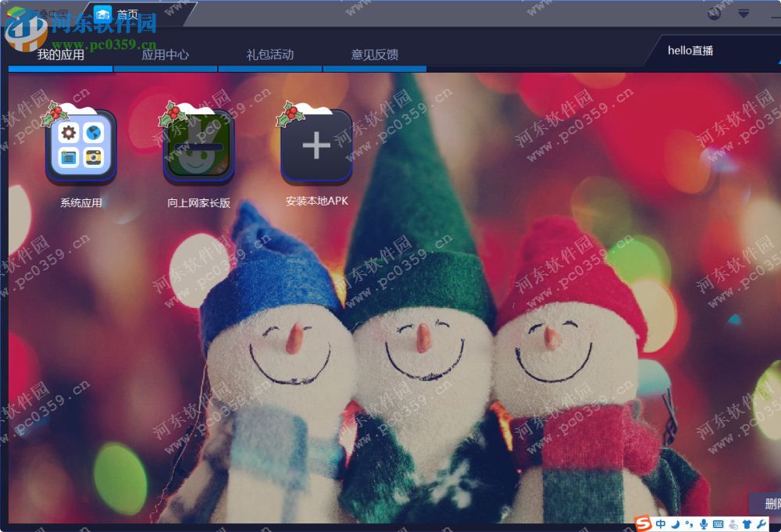Open the 礼包活动 section
This screenshot has height=532, width=781.
[269, 54]
